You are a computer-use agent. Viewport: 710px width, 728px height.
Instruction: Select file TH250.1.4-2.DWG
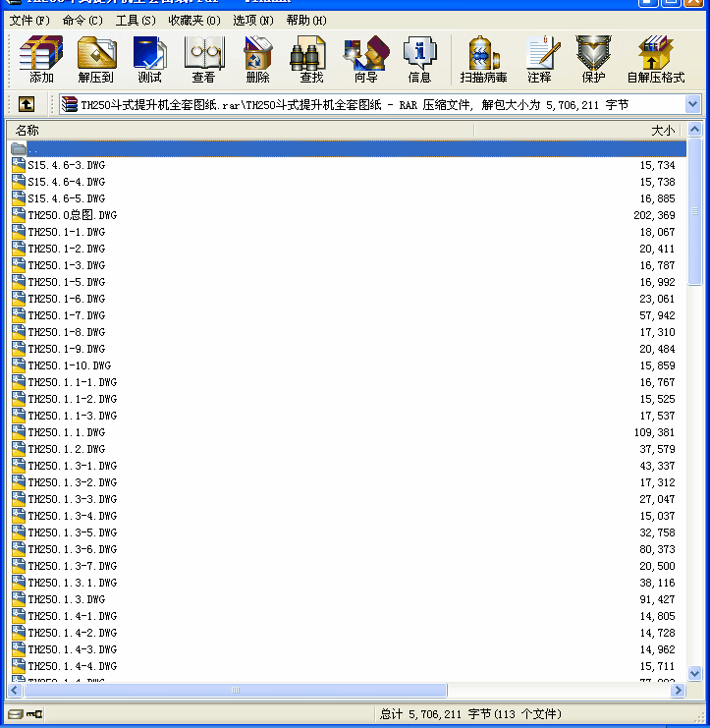tap(73, 633)
